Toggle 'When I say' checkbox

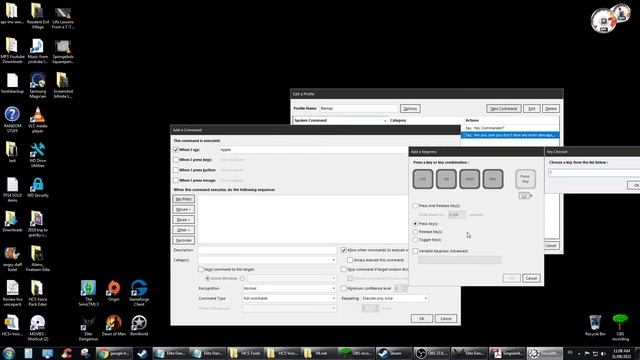176,150
